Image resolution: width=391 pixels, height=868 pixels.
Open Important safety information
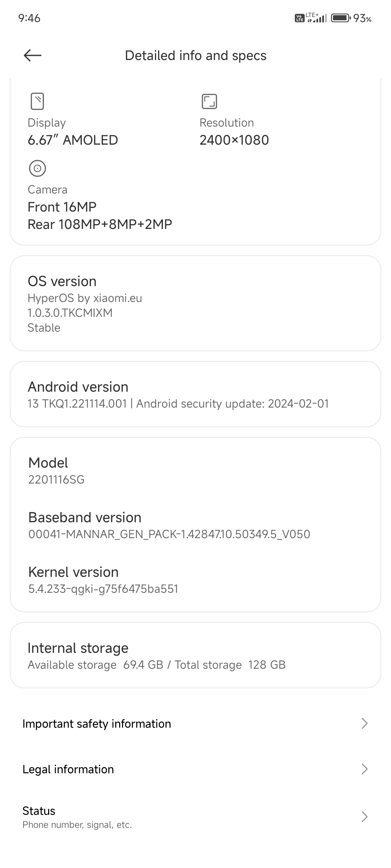click(x=195, y=723)
